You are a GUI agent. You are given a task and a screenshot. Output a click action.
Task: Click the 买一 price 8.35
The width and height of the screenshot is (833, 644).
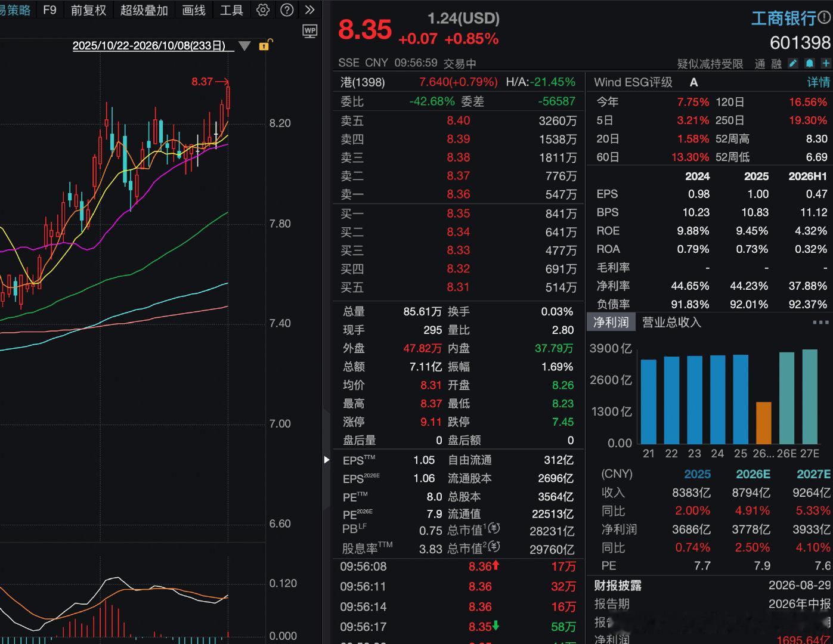459,213
